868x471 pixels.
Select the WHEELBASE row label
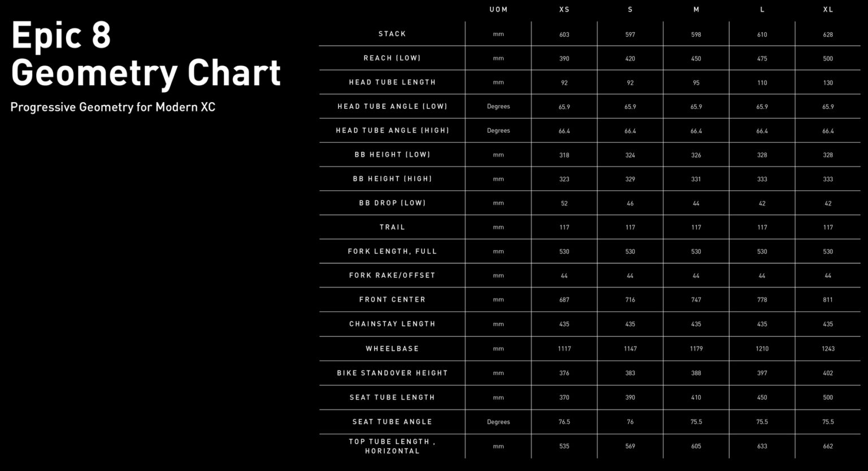(x=392, y=348)
